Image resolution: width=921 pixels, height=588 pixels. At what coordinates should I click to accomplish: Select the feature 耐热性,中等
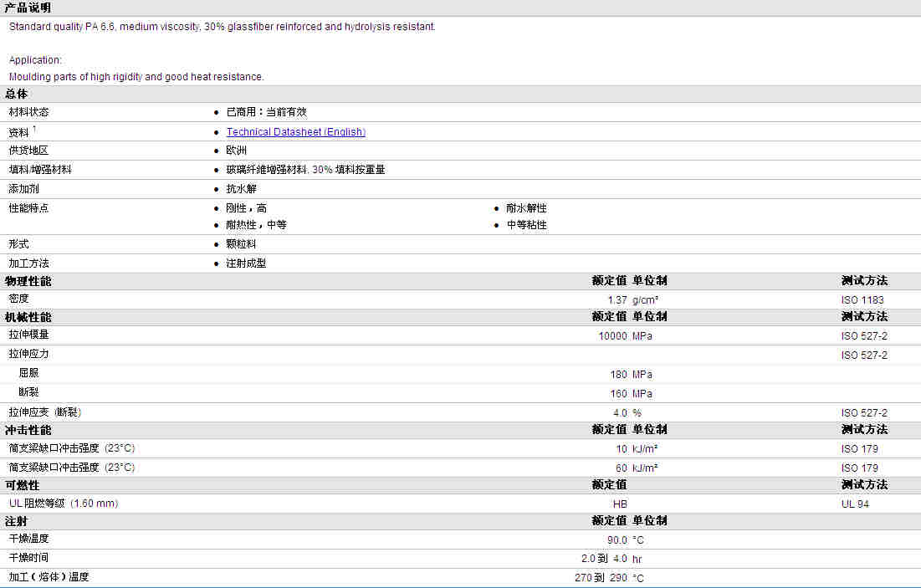click(257, 225)
